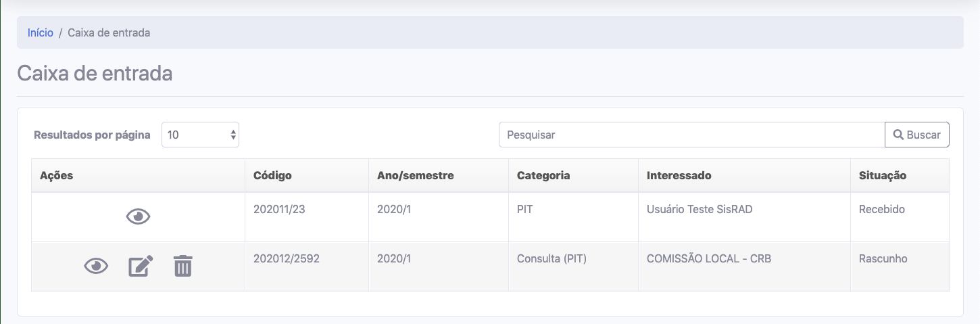The height and width of the screenshot is (324, 980).
Task: Click the Buscar search button
Action: coord(916,135)
